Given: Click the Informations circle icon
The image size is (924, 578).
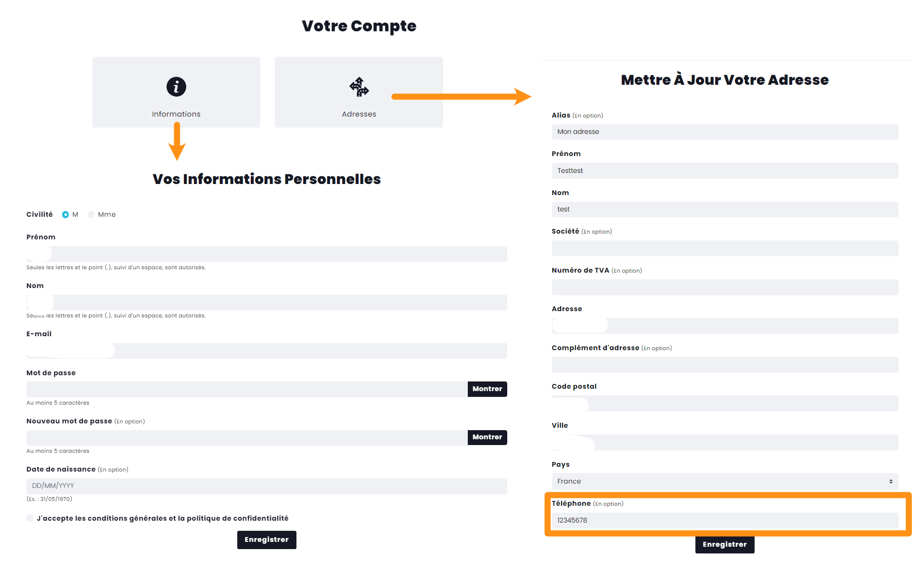Looking at the screenshot, I should [176, 87].
